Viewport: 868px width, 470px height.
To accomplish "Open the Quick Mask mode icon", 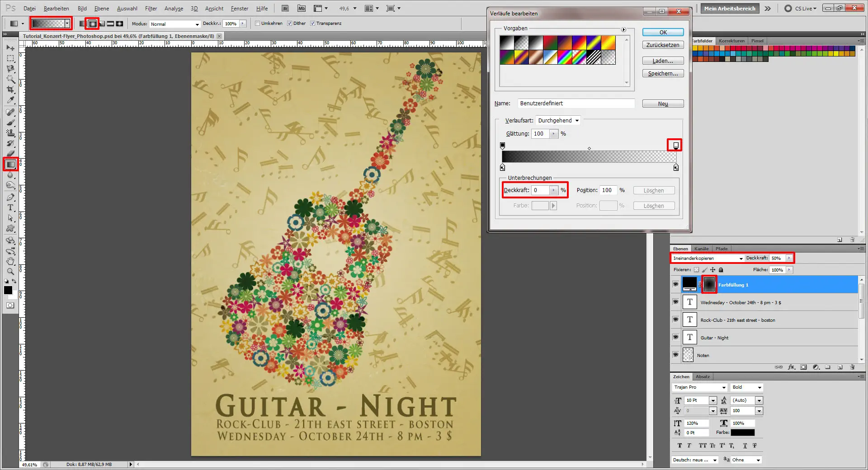I will tap(9, 305).
